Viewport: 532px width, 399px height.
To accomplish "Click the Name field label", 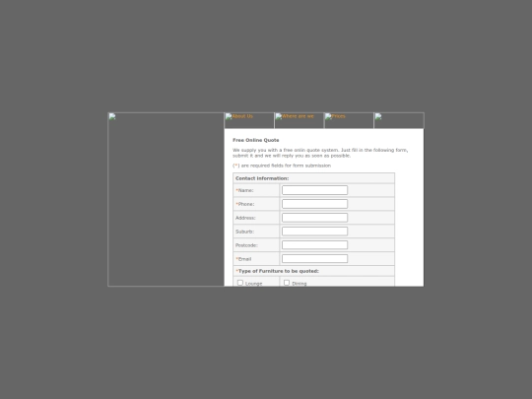I will click(x=244, y=190).
